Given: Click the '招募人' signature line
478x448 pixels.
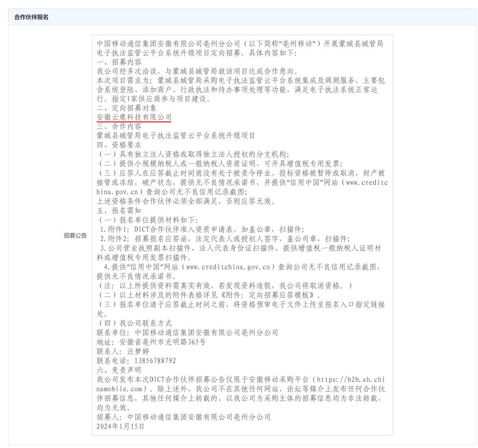Looking at the screenshot, I should pos(184,417).
